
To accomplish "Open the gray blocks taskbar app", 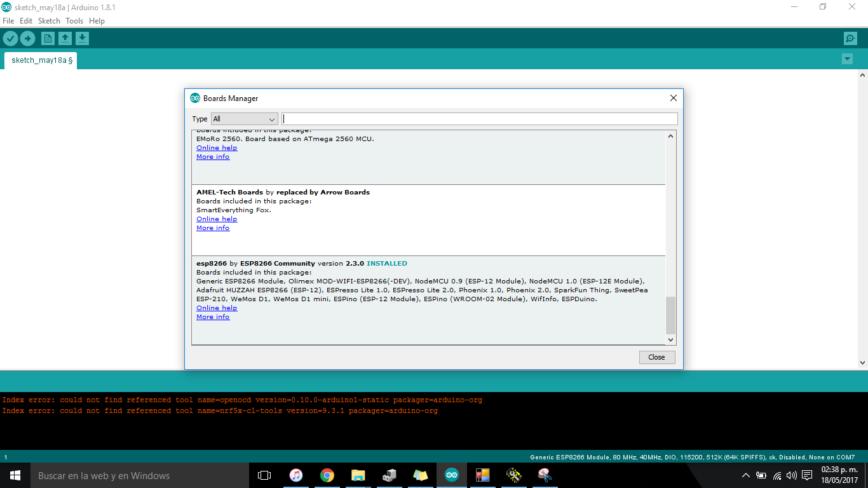I will 389,475.
